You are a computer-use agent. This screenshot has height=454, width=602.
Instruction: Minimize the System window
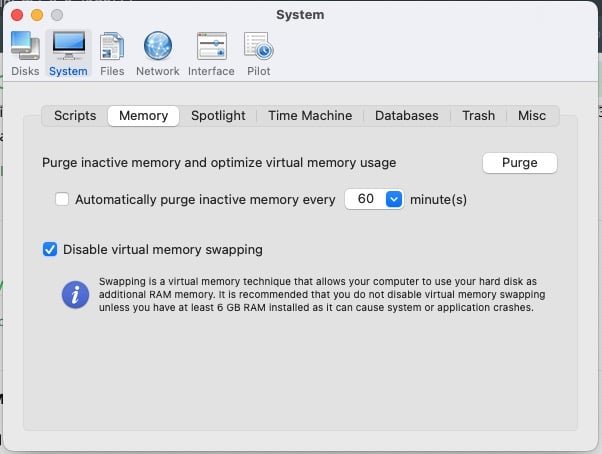(x=37, y=15)
